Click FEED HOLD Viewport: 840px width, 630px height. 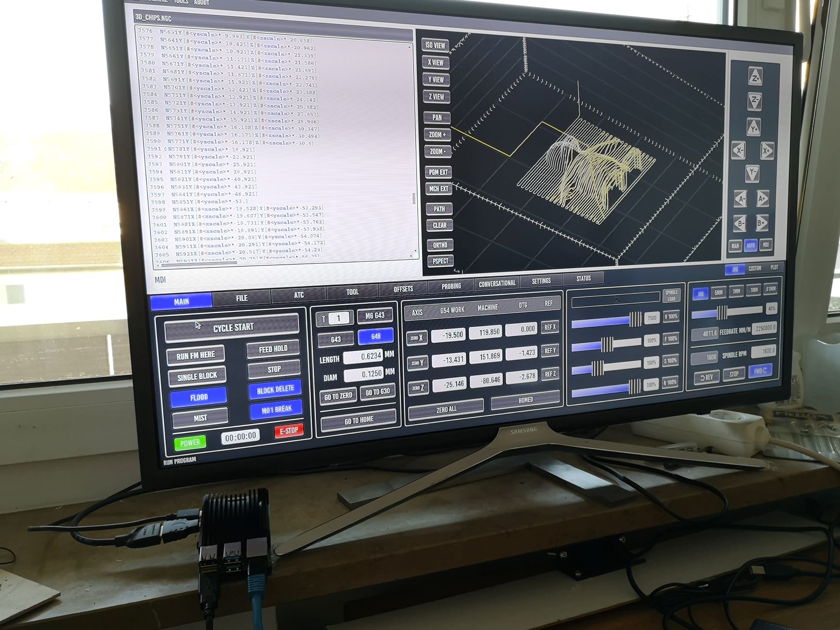click(x=273, y=349)
